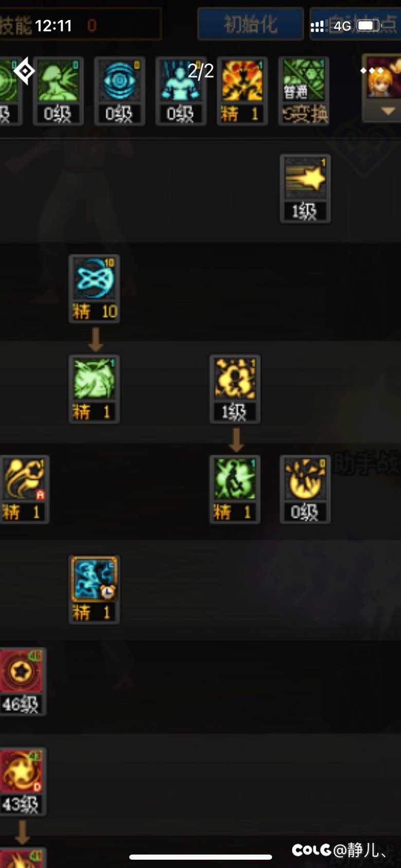The image size is (401, 868).
Task: Tap the diamond rotate icon at top left
Action: [24, 71]
